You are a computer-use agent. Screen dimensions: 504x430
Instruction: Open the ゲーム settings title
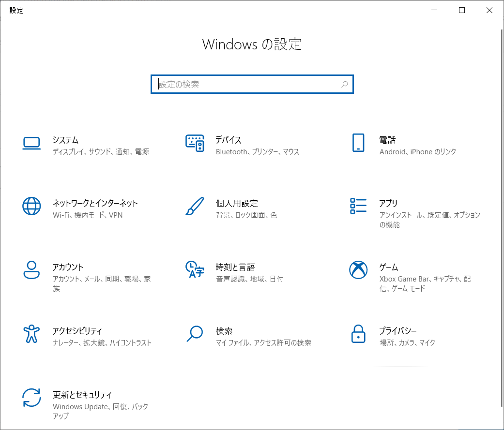[389, 267]
